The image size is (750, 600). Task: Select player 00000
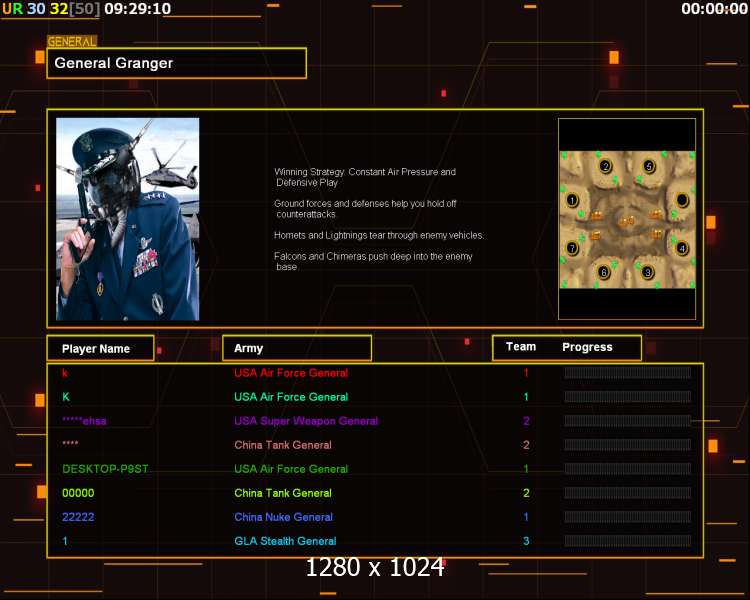point(78,493)
